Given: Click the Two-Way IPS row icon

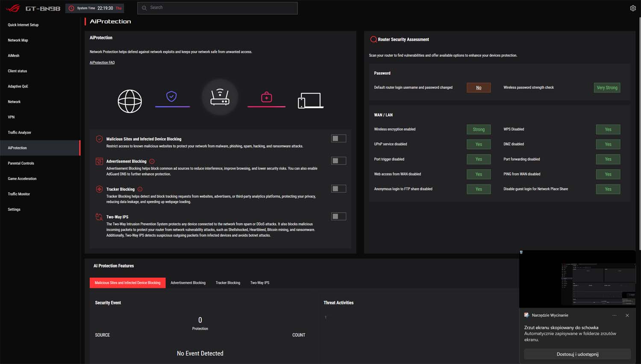Looking at the screenshot, I should coord(99,217).
